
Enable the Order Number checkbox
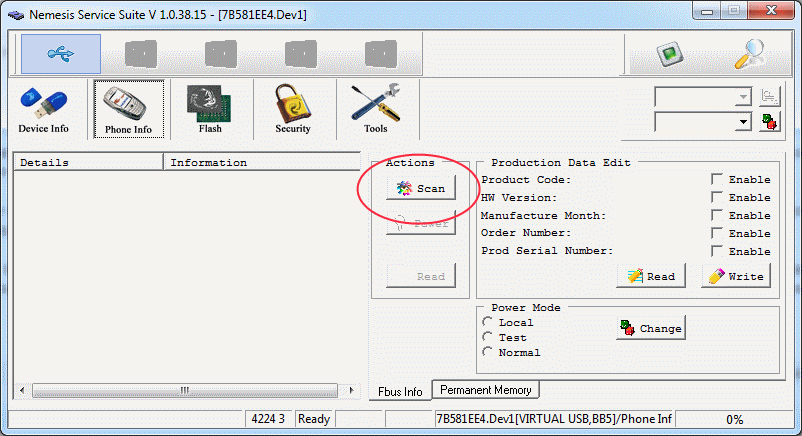pos(717,233)
